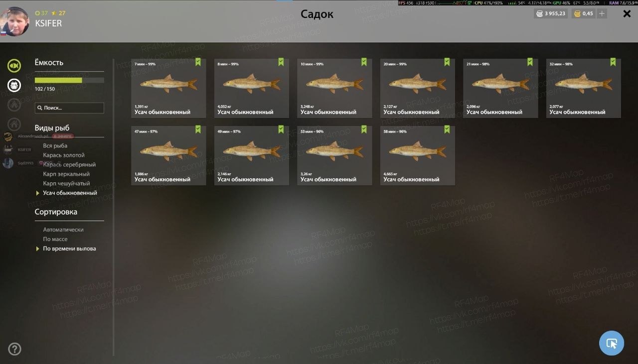Click the search magnifier icon

[x=39, y=108]
